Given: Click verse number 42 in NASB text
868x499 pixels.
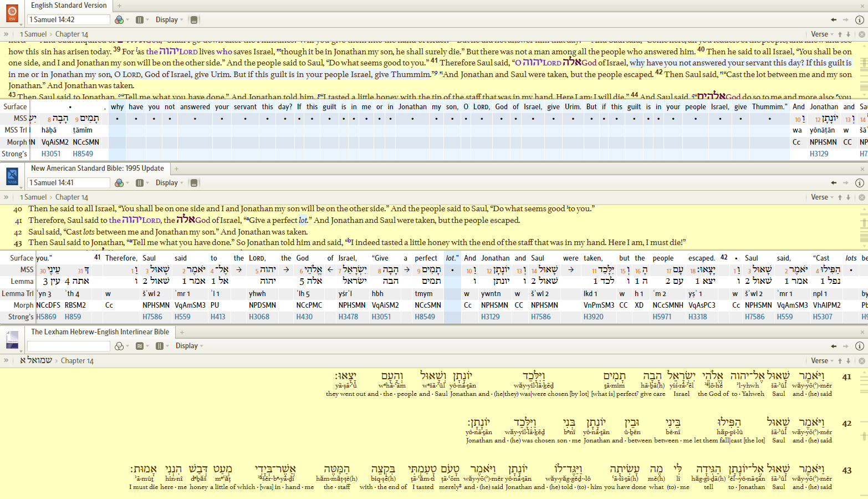Looking at the screenshot, I should click(x=18, y=232).
